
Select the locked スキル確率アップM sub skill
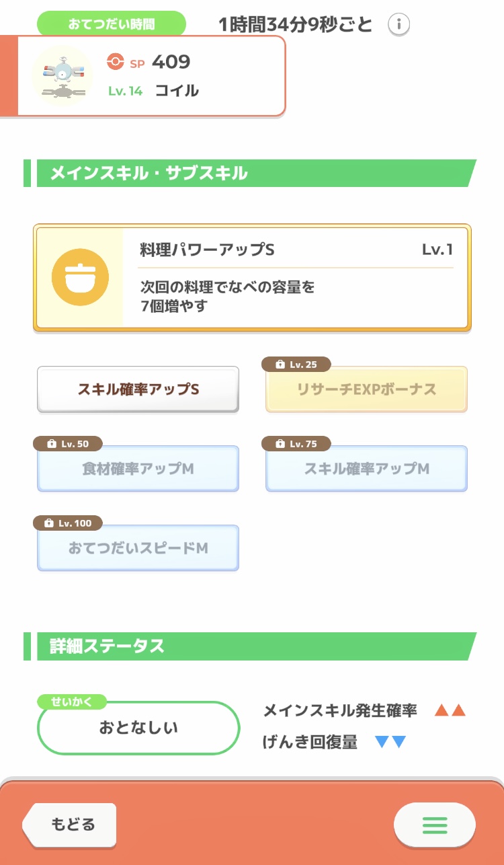366,469
